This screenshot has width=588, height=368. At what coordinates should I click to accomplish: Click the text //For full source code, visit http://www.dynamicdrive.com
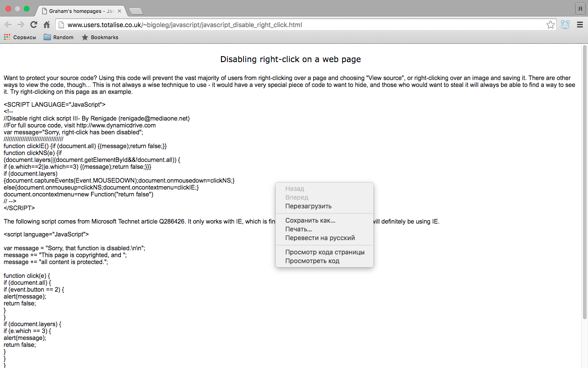79,125
